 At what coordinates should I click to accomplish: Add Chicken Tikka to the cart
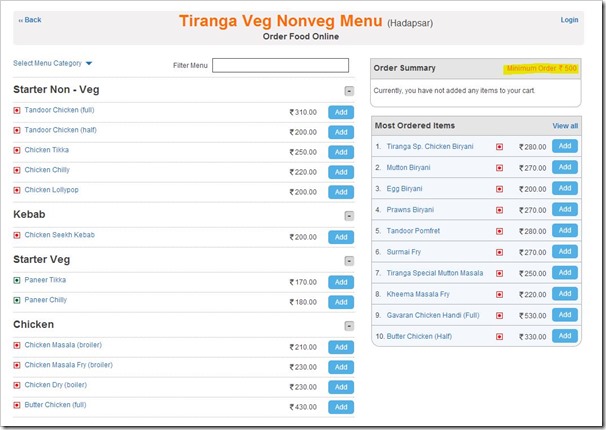coord(340,152)
